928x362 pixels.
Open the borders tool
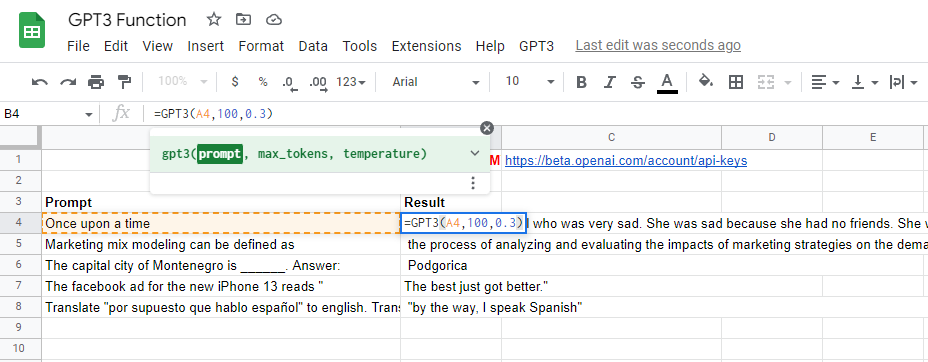(736, 82)
